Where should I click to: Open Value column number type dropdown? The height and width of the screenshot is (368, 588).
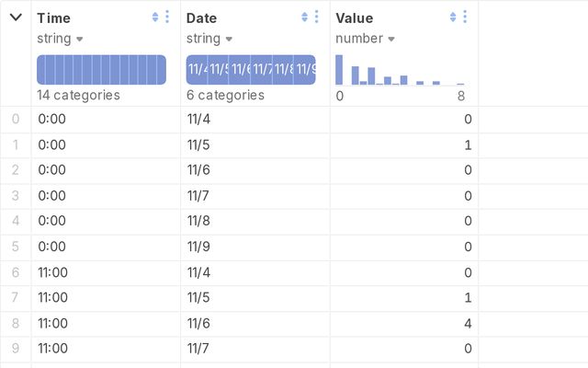click(364, 39)
